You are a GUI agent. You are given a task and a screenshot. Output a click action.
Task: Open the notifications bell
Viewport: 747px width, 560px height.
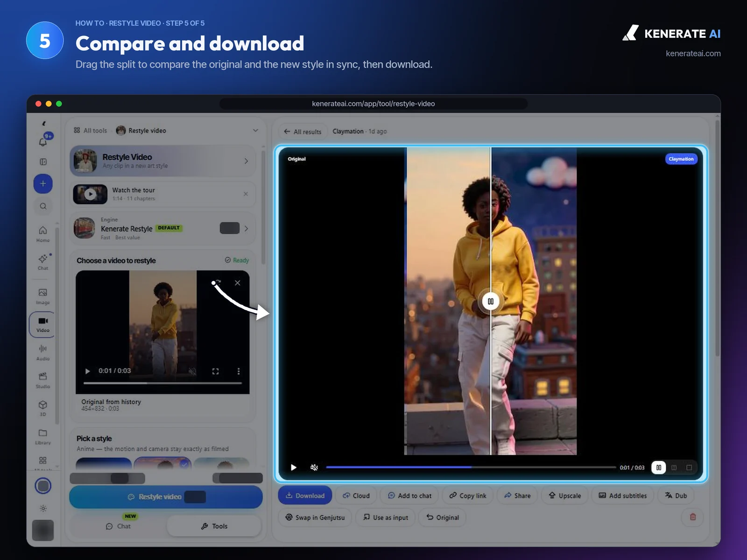pos(43,142)
